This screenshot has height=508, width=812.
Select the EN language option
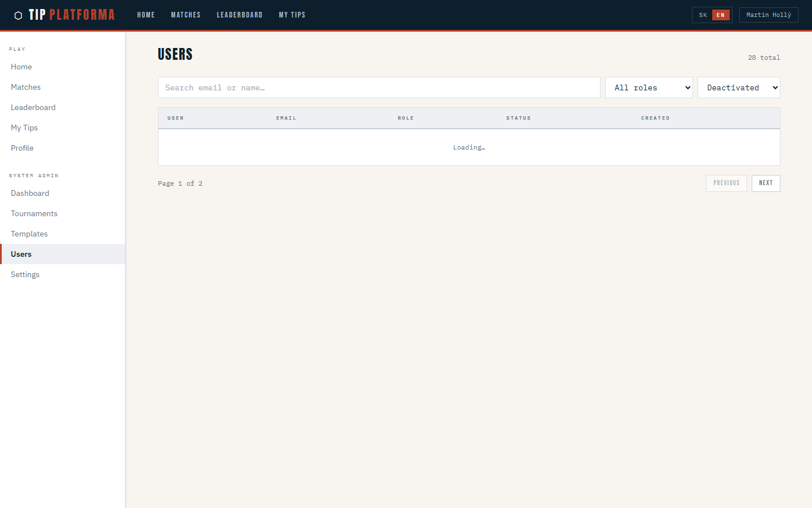pyautogui.click(x=720, y=15)
